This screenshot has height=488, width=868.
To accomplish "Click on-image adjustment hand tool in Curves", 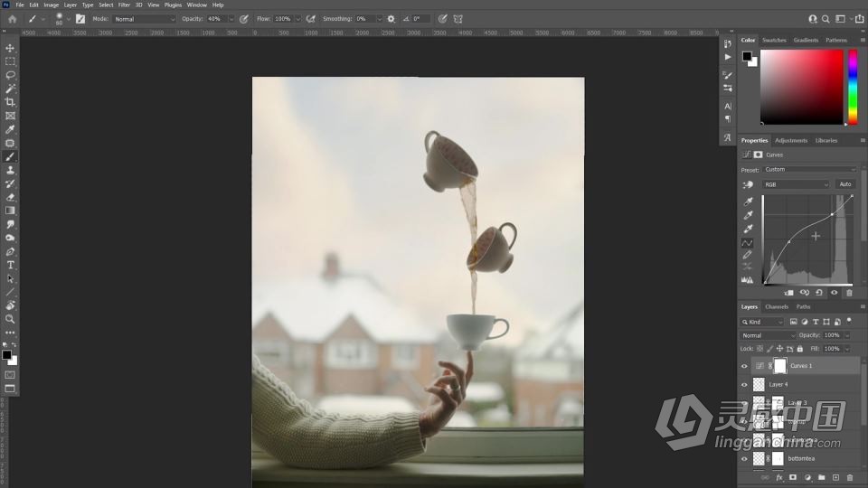I will [x=748, y=184].
